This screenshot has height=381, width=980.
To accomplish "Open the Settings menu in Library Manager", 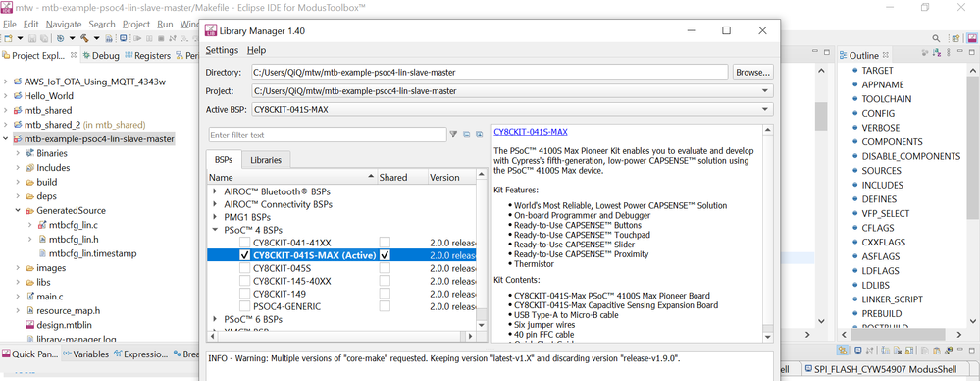I will click(222, 50).
